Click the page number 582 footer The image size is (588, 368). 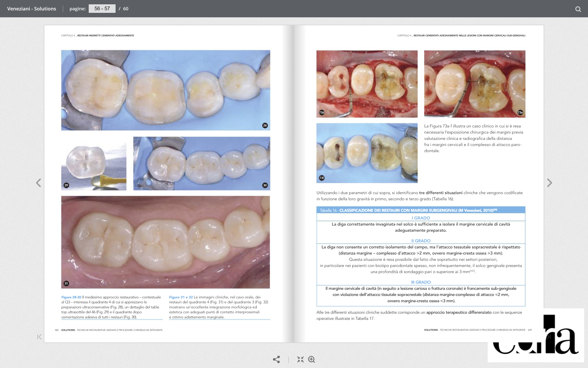[x=57, y=330]
